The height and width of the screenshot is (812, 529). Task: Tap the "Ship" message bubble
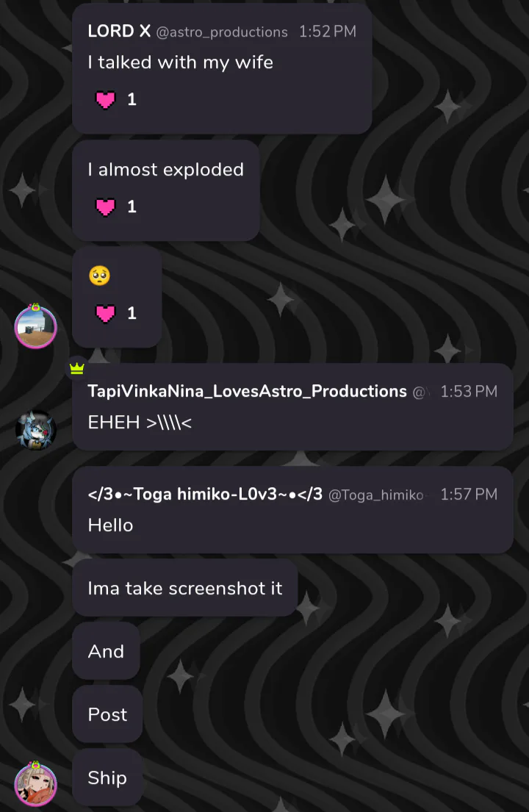click(107, 777)
